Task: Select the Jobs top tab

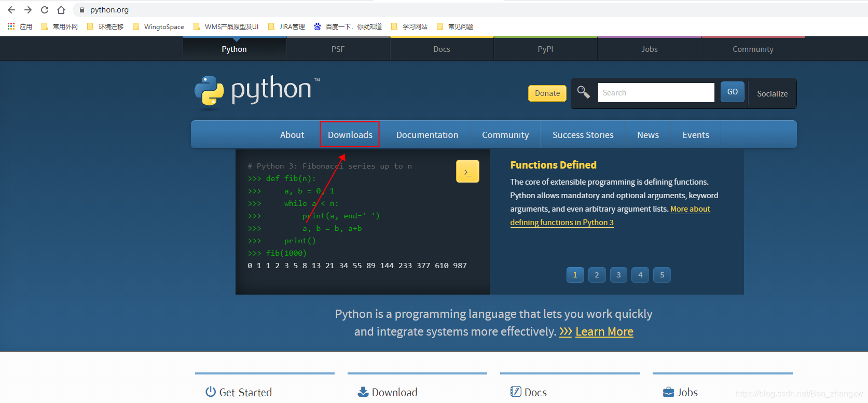Action: click(x=650, y=49)
